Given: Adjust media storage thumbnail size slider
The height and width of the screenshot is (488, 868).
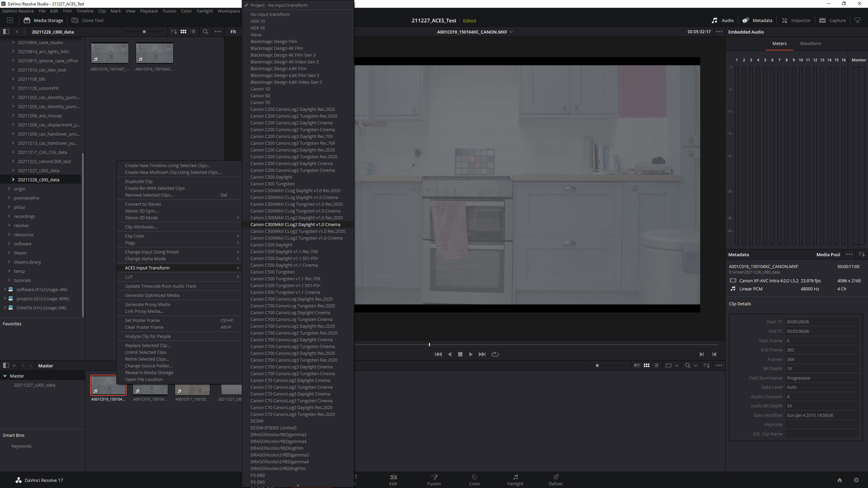Looking at the screenshot, I should pyautogui.click(x=144, y=32).
